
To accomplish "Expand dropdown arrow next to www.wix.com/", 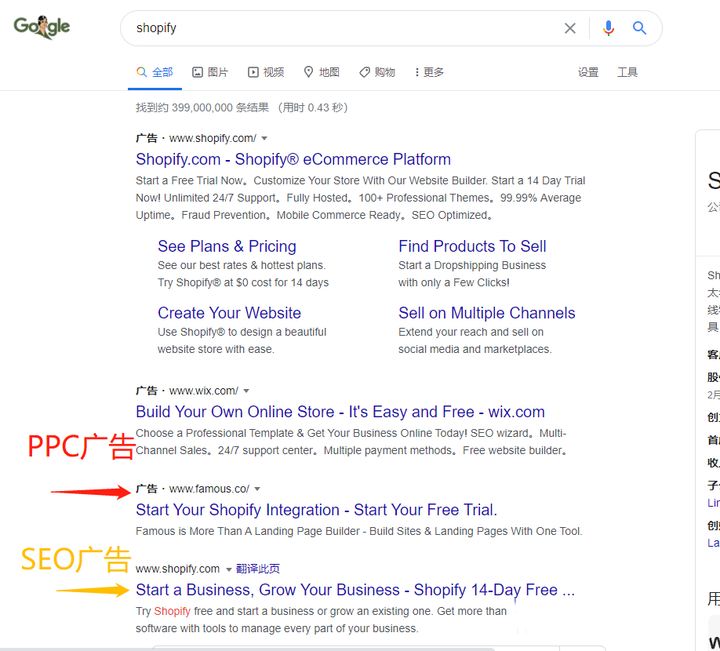I will (246, 391).
